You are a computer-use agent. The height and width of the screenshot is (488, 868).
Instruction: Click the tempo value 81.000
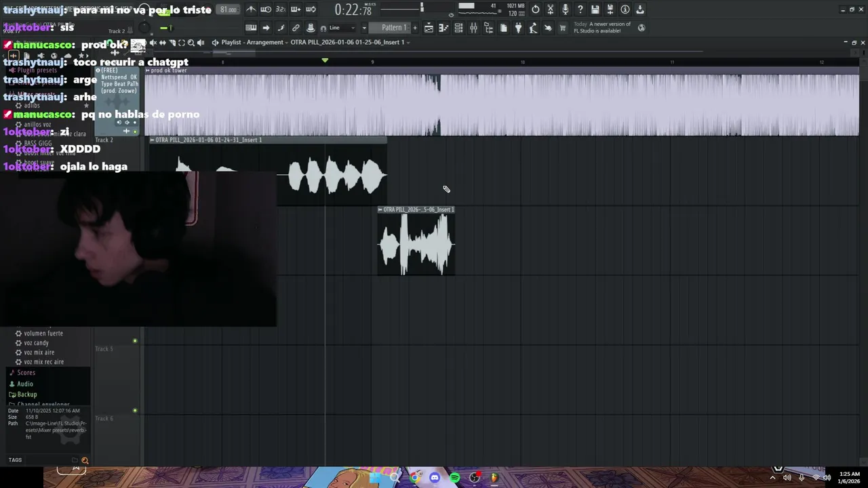(229, 9)
